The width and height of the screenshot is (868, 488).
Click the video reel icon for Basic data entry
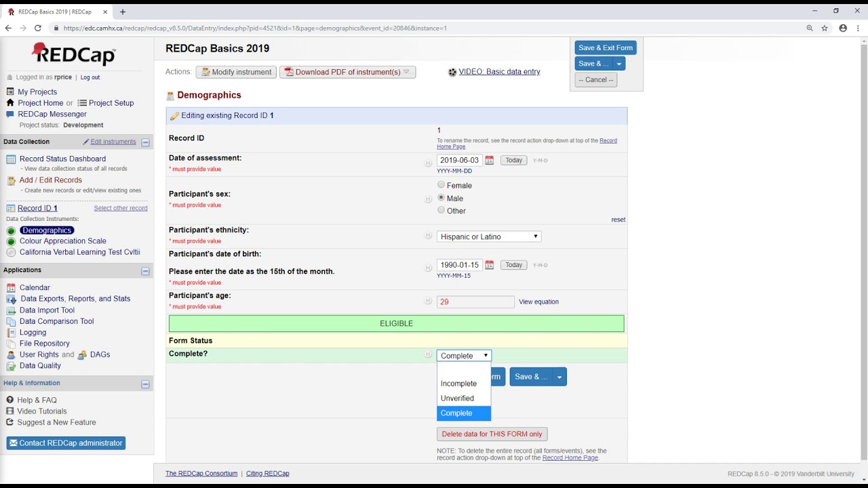pos(452,72)
